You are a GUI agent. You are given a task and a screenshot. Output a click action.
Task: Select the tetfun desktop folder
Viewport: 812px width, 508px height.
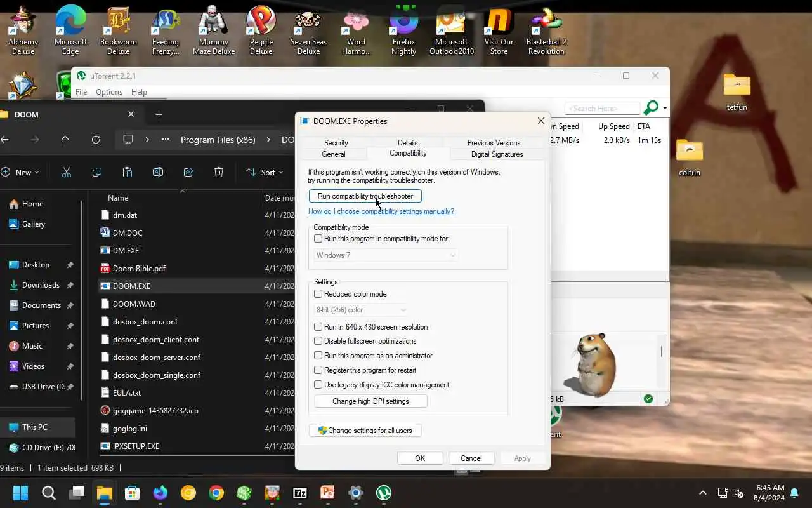737,92
